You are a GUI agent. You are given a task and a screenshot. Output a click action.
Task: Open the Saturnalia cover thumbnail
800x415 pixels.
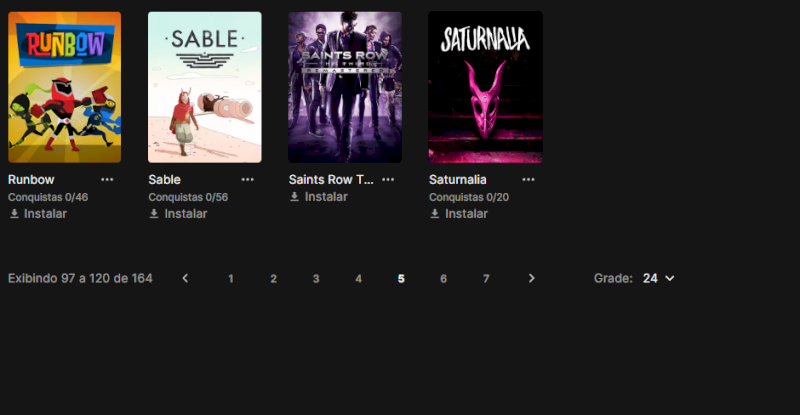point(485,87)
